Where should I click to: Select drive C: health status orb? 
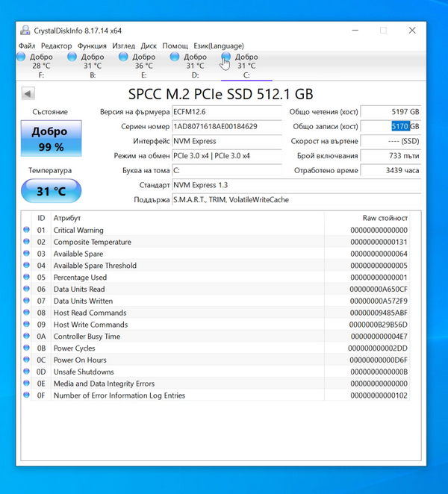(225, 57)
